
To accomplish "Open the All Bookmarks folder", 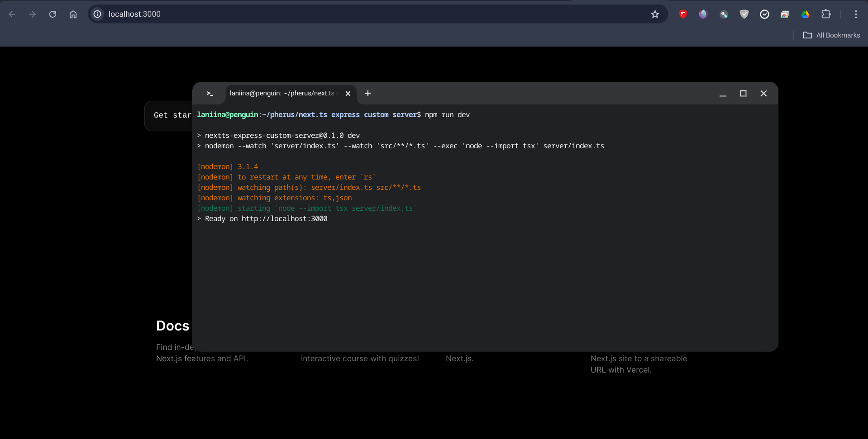I will click(831, 35).
